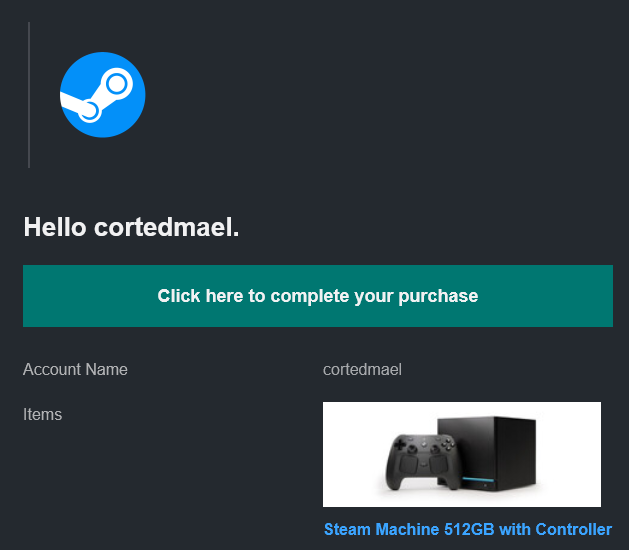The height and width of the screenshot is (550, 629).
Task: Click the small ring in Steam logo
Action: point(89,111)
